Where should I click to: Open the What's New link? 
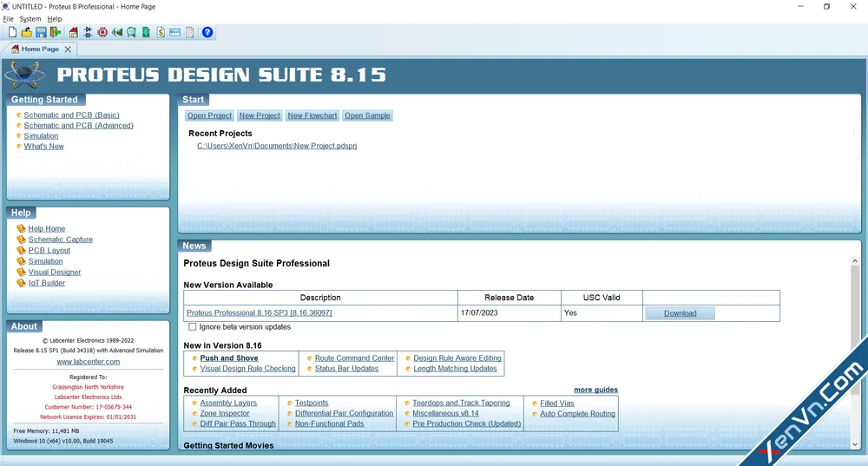(43, 147)
